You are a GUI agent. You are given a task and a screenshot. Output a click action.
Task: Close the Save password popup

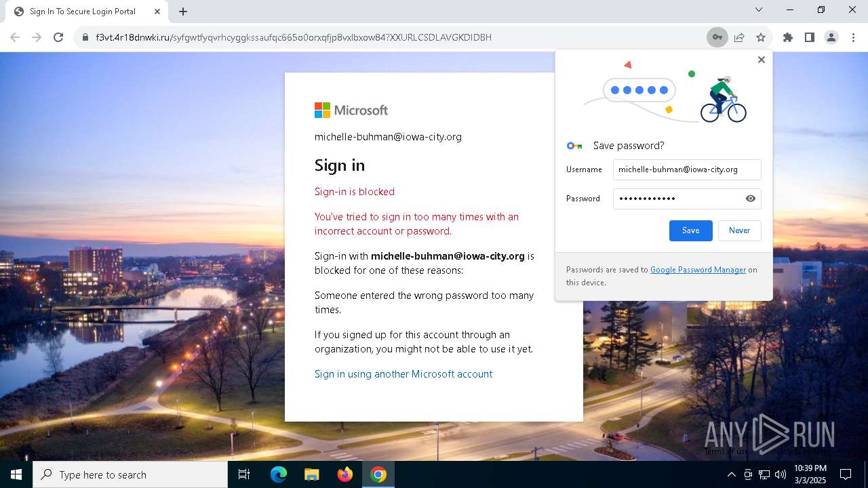pos(762,60)
